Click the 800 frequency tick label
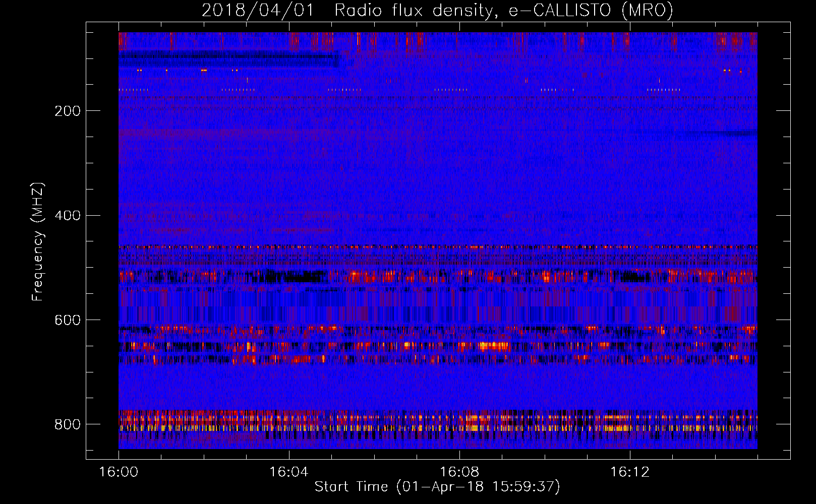The image size is (816, 504). 68,424
